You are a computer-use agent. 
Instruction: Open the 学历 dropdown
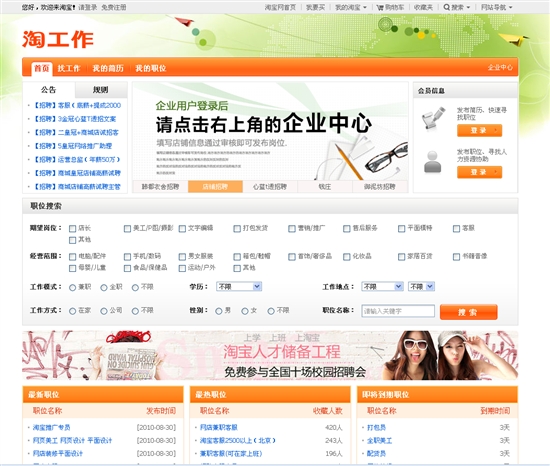tap(239, 287)
